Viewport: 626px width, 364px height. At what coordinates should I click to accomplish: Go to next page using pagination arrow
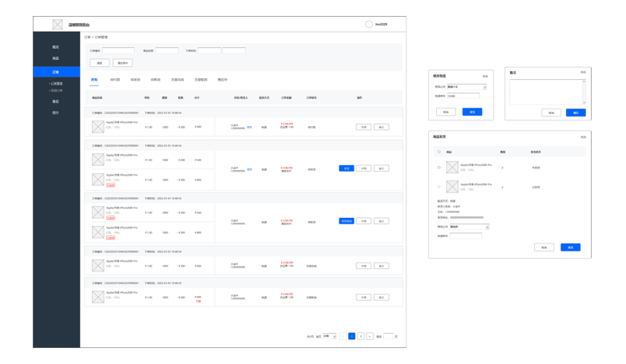tap(369, 337)
